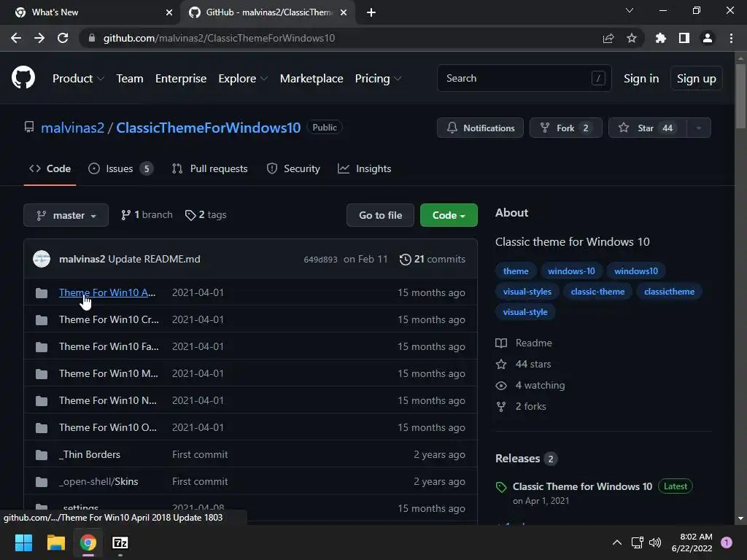Click the GitHub Octocat logo
747x560 pixels.
(23, 78)
